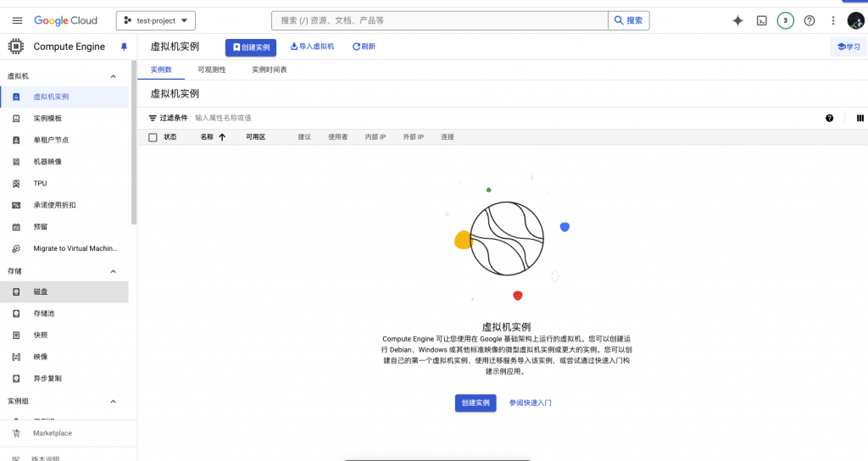Viewport: 868px width, 461px height.
Task: Open 磁盘 in the sidebar
Action: click(64, 292)
